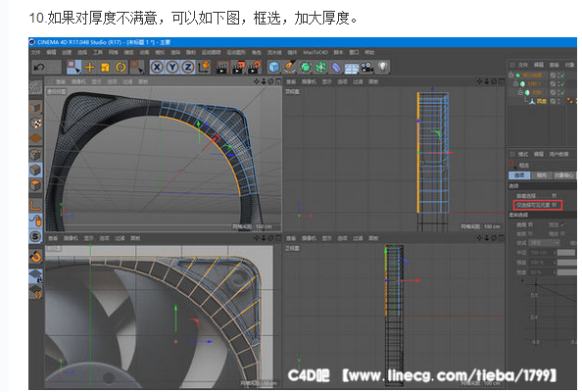
Task: Click the Undo arrow icon
Action: coord(39,68)
